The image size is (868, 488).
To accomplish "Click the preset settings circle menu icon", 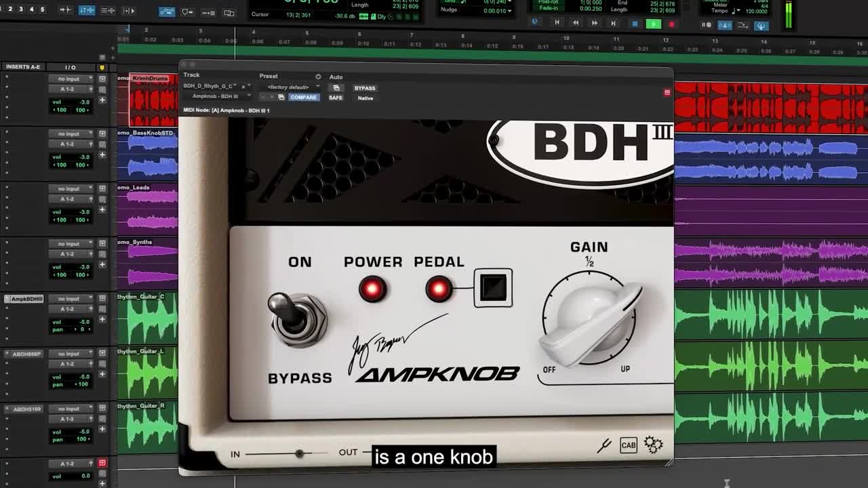I will click(x=318, y=77).
